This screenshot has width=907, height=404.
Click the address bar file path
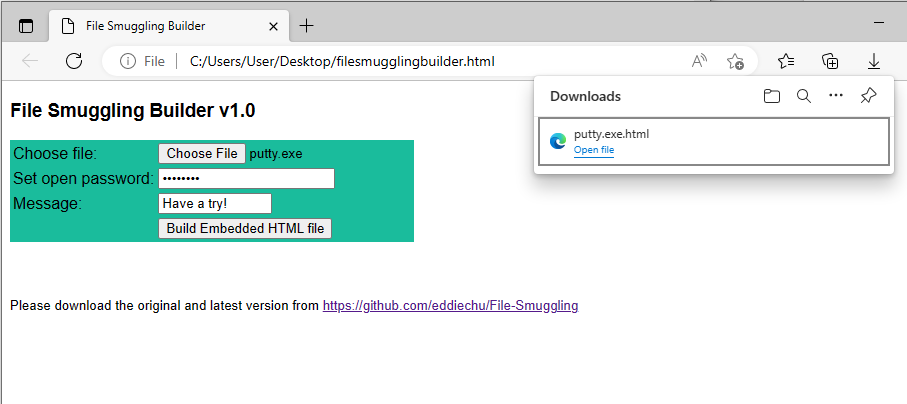[x=342, y=61]
